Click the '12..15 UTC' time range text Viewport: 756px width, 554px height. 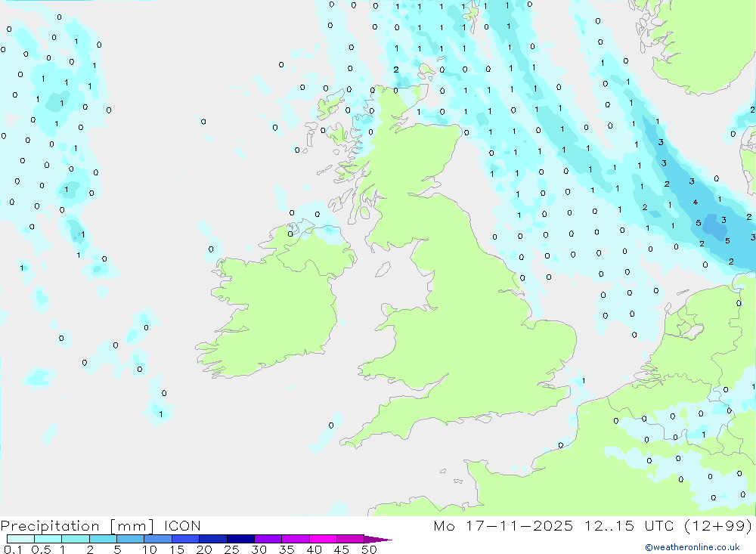click(x=629, y=525)
